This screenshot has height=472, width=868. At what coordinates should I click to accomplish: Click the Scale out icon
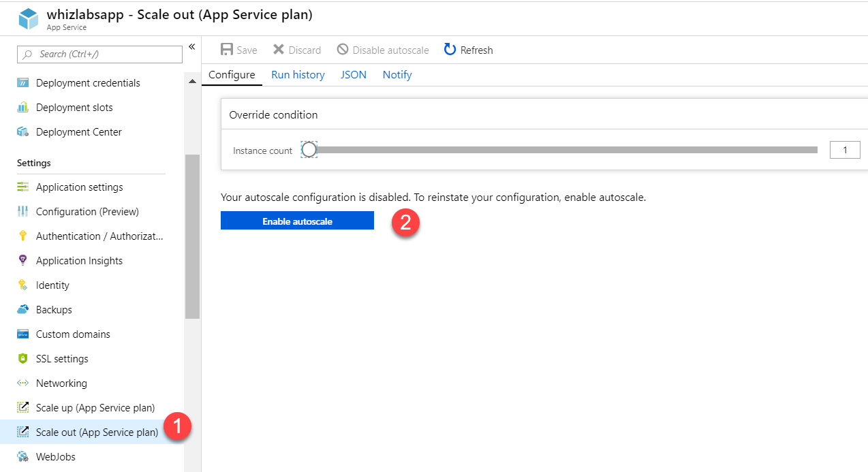coord(23,432)
